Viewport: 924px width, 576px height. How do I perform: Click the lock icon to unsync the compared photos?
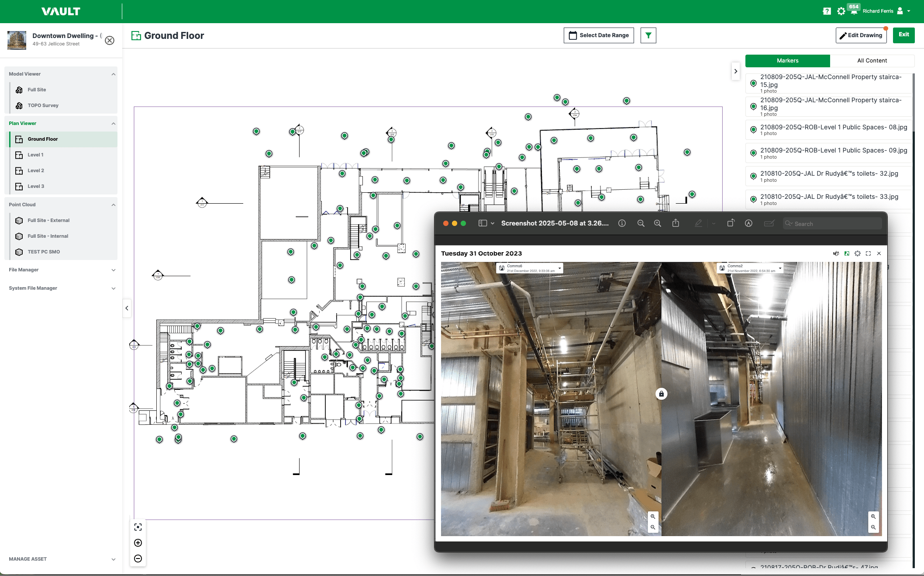[x=661, y=394]
